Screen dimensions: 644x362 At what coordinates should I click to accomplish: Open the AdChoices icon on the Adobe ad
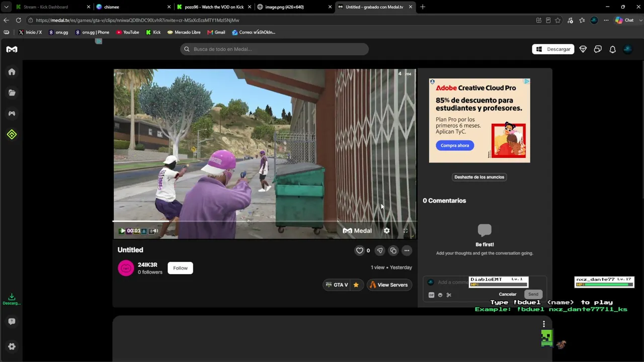[x=526, y=81]
